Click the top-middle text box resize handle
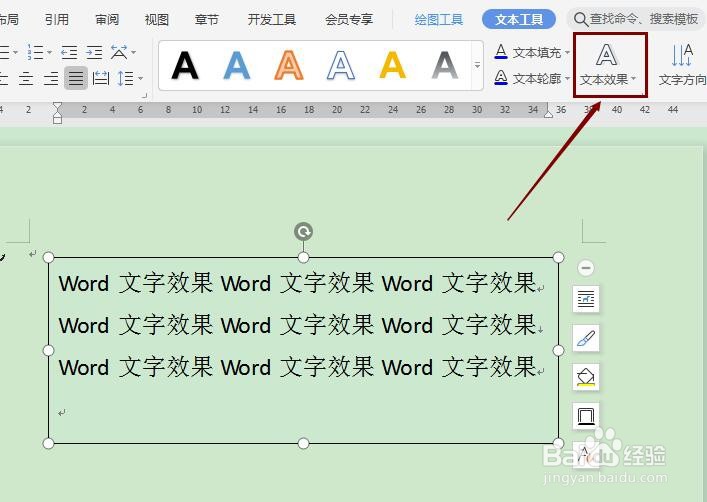This screenshot has height=502, width=707. pos(303,258)
